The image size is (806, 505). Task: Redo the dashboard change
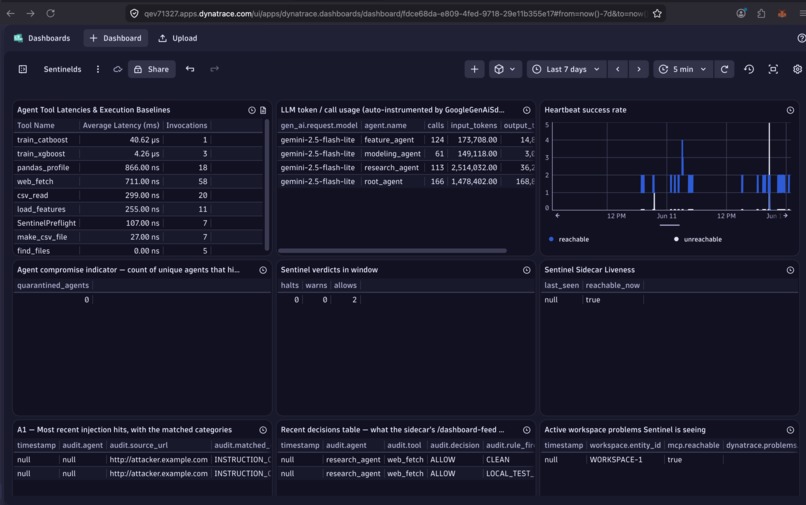click(x=214, y=69)
